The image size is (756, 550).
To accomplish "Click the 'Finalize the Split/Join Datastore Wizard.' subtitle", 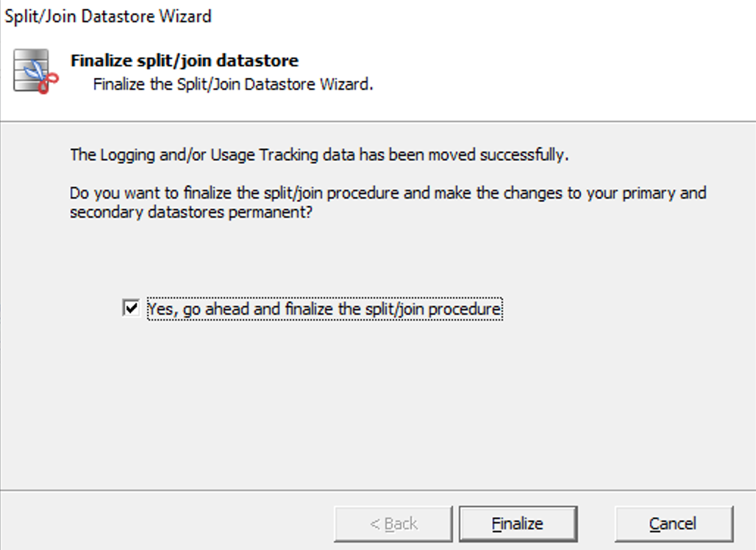I will (x=233, y=85).
